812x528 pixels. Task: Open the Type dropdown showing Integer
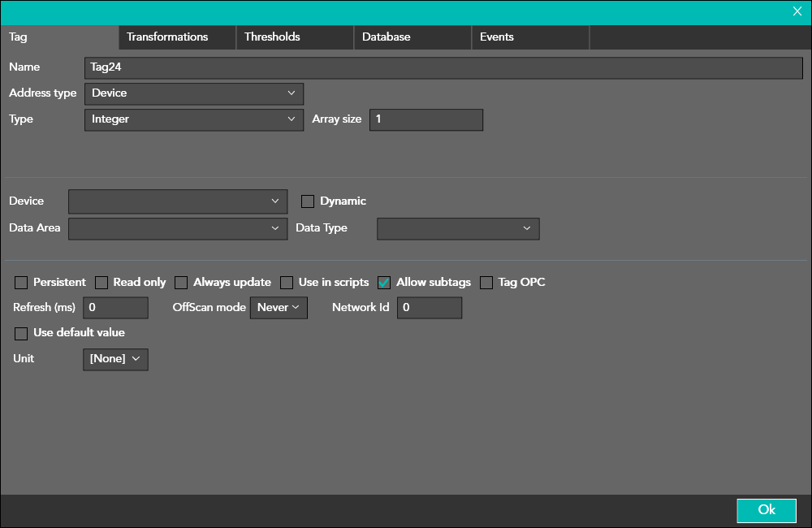pos(193,119)
